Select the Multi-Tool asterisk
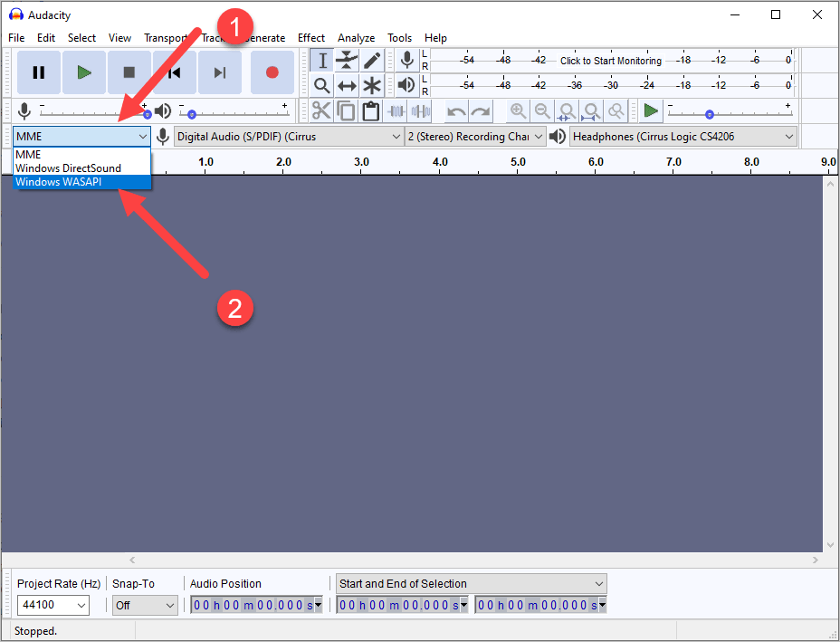Image resolution: width=840 pixels, height=642 pixels. point(372,85)
